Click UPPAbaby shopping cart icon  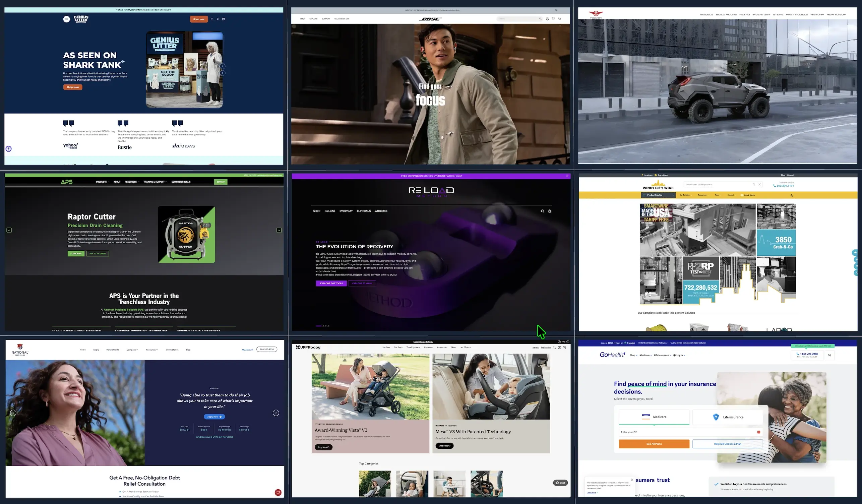tap(565, 348)
